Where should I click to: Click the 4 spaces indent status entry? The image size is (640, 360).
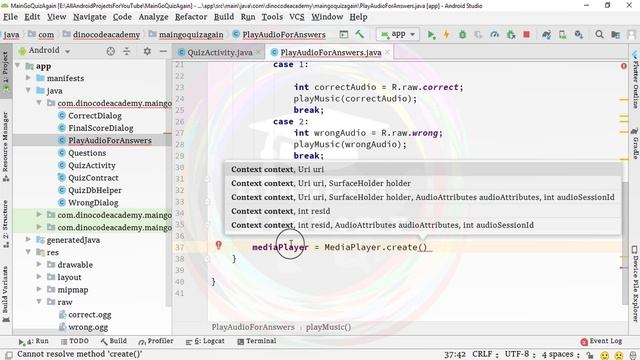(x=560, y=354)
